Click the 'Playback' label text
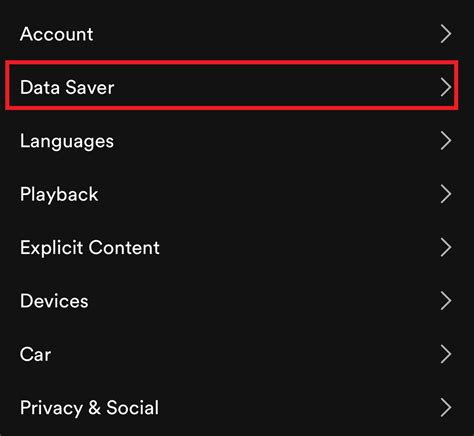 pyautogui.click(x=59, y=194)
